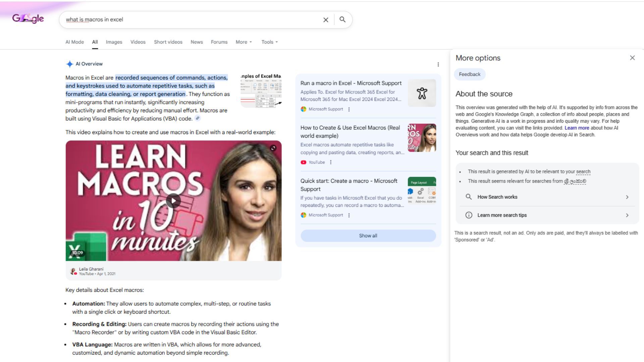Image resolution: width=644 pixels, height=362 pixels.
Task: Click 'Your search and this result' heading
Action: click(492, 153)
